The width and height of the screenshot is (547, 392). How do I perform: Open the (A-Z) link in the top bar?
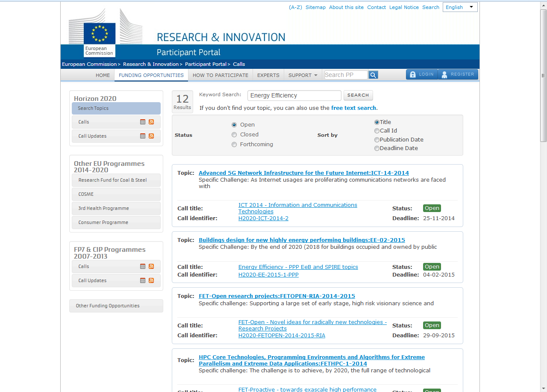[295, 7]
